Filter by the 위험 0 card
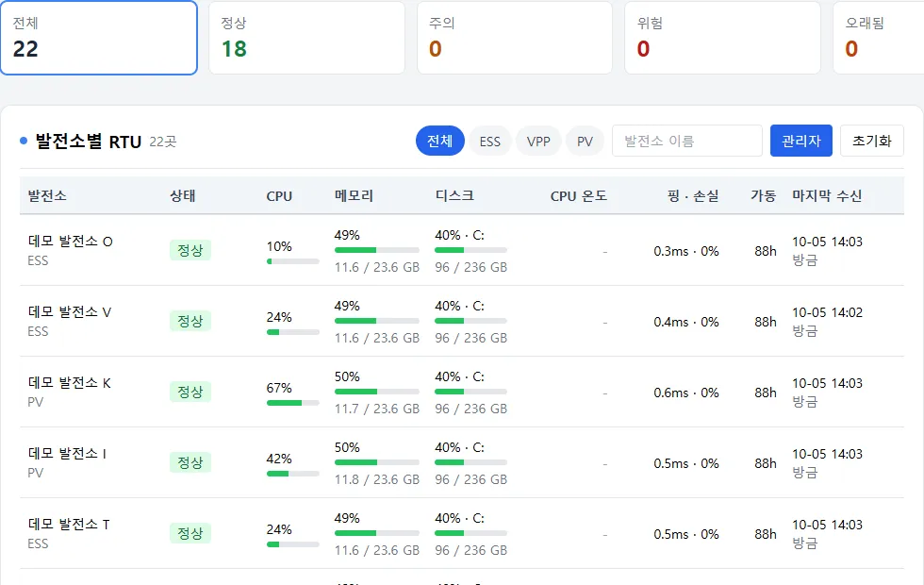Screen dimensions: 924x585 point(722,38)
